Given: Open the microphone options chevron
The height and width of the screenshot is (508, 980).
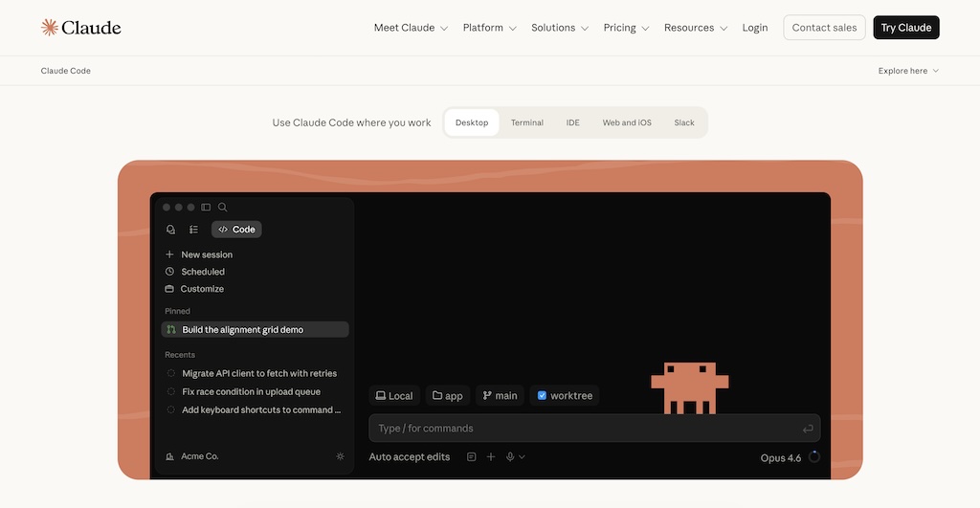Looking at the screenshot, I should pos(522,457).
